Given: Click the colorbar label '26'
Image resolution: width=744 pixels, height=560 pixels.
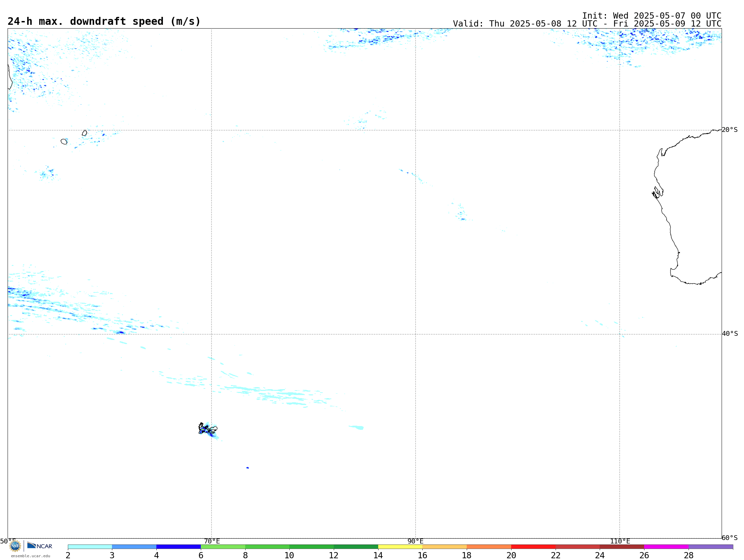Looking at the screenshot, I should 644,556.
